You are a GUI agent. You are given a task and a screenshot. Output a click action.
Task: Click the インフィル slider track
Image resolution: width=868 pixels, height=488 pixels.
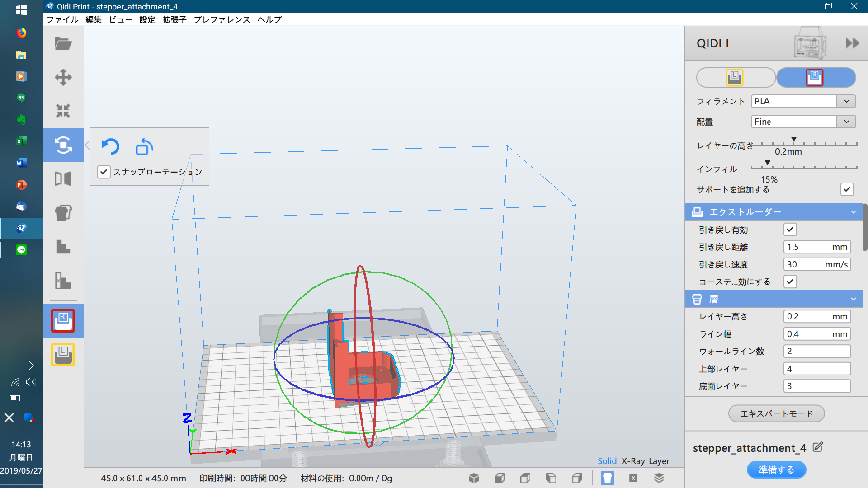804,168
